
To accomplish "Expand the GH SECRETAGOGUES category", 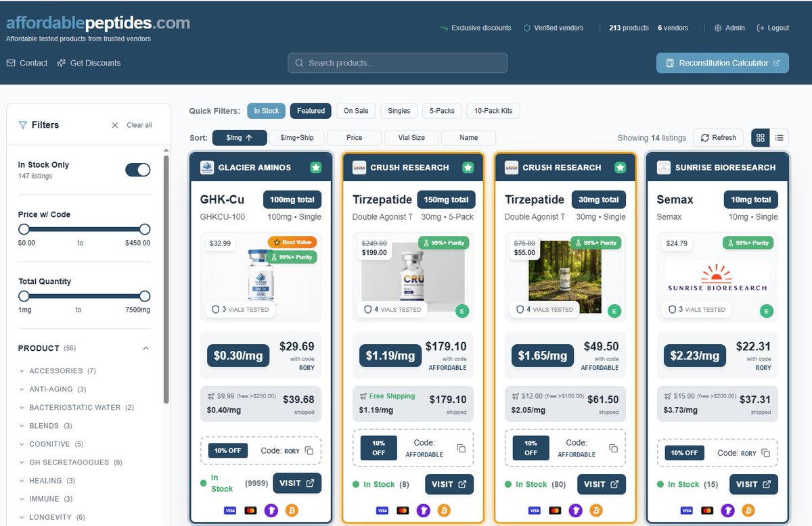I will [70, 462].
